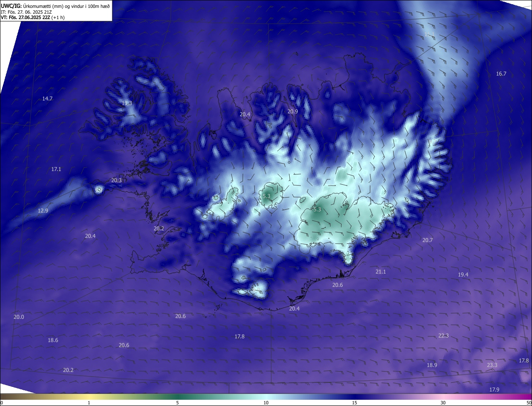Select the 19.4 value label
The width and height of the screenshot is (532, 406).
point(463,275)
